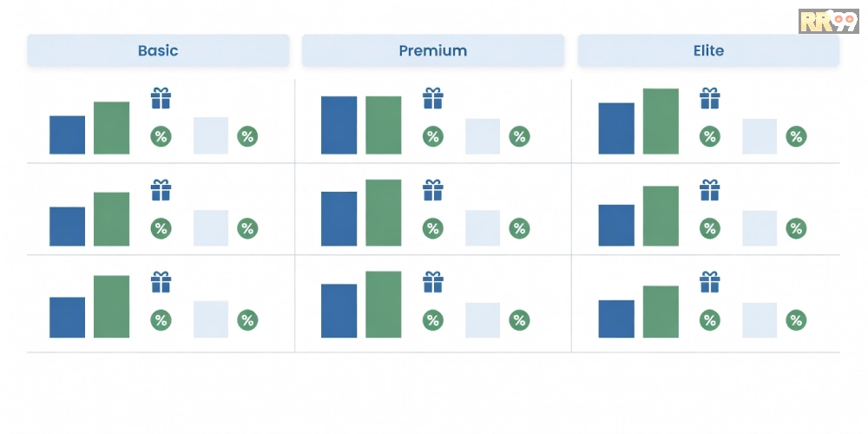This screenshot has width=868, height=434.
Task: Click the gift icon in Elite third row
Action: point(710,282)
